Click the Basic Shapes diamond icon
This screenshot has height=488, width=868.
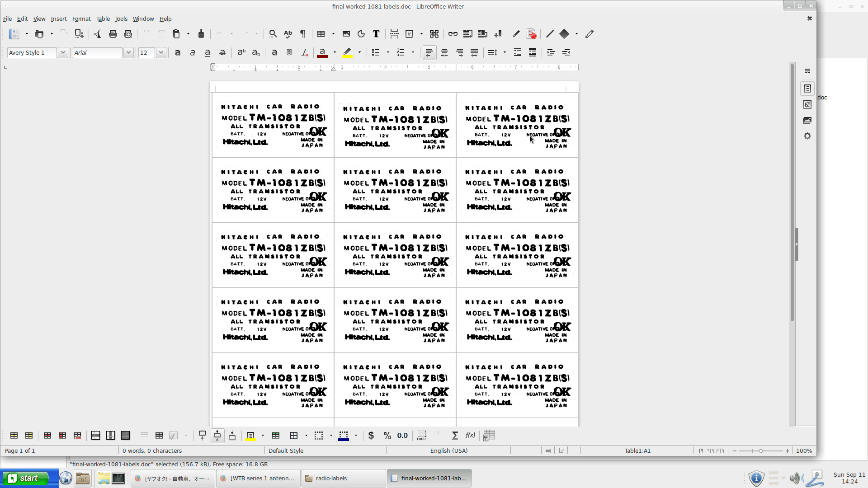click(x=564, y=34)
